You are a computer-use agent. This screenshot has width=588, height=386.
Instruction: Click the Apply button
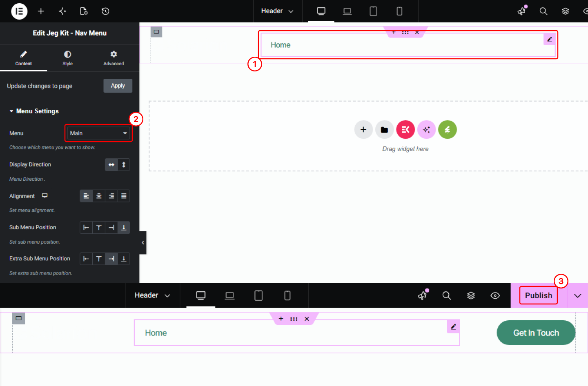[118, 86]
